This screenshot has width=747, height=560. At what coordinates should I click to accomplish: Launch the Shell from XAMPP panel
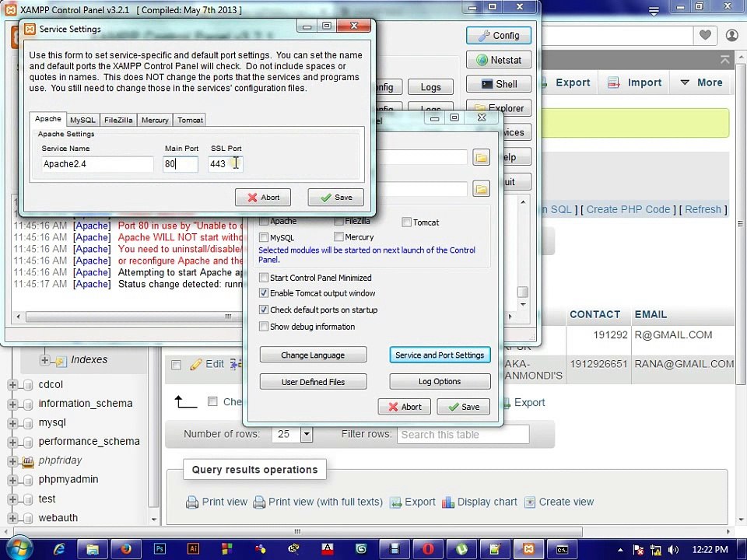[x=499, y=84]
